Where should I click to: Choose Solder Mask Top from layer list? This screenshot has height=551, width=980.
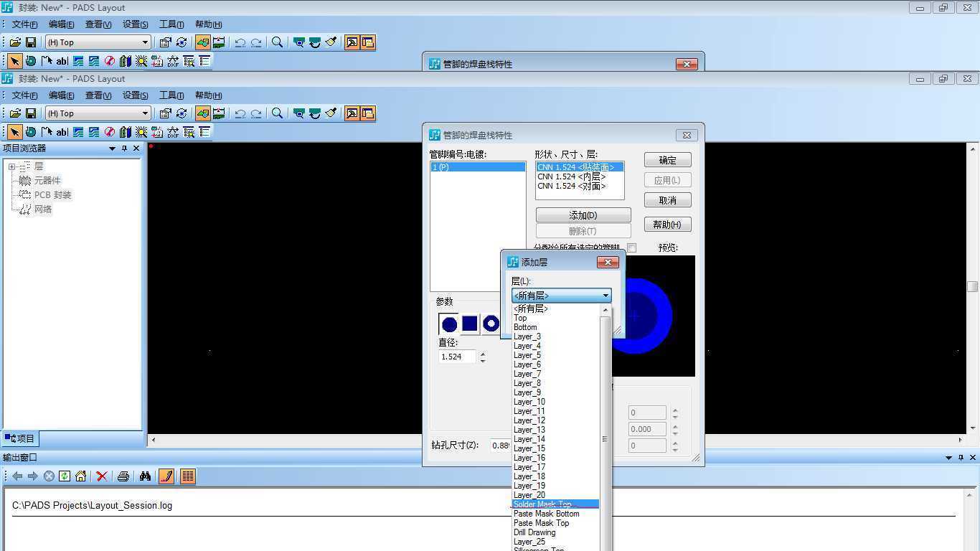(x=555, y=504)
